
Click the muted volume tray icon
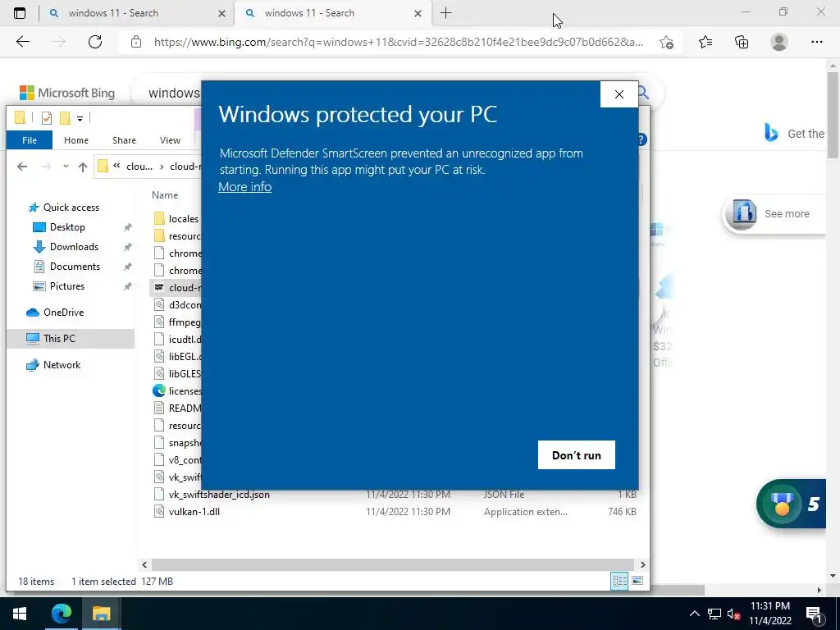click(733, 614)
